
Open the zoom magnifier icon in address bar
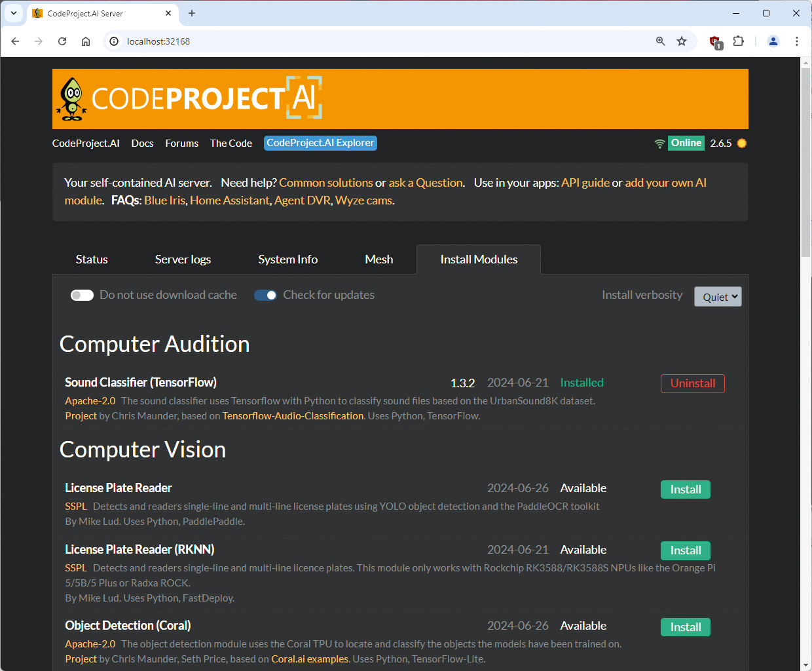(661, 41)
